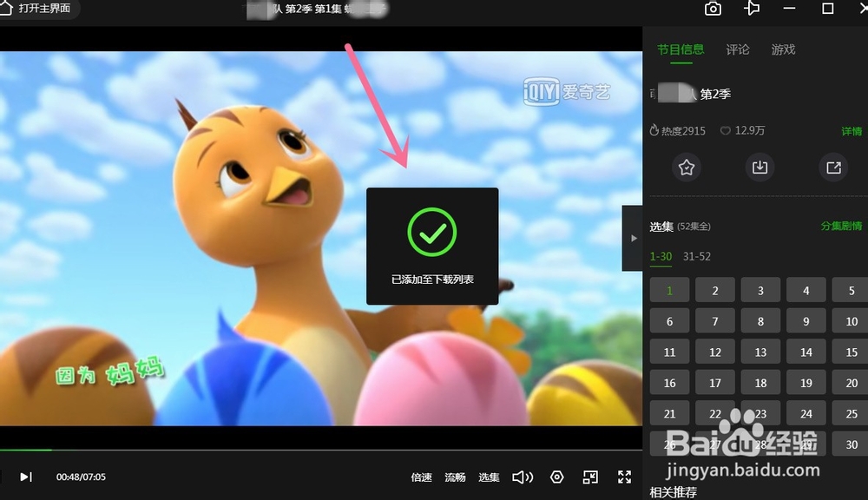Screen dimensions: 868x500
Task: Play episode 20
Action: [x=851, y=383]
